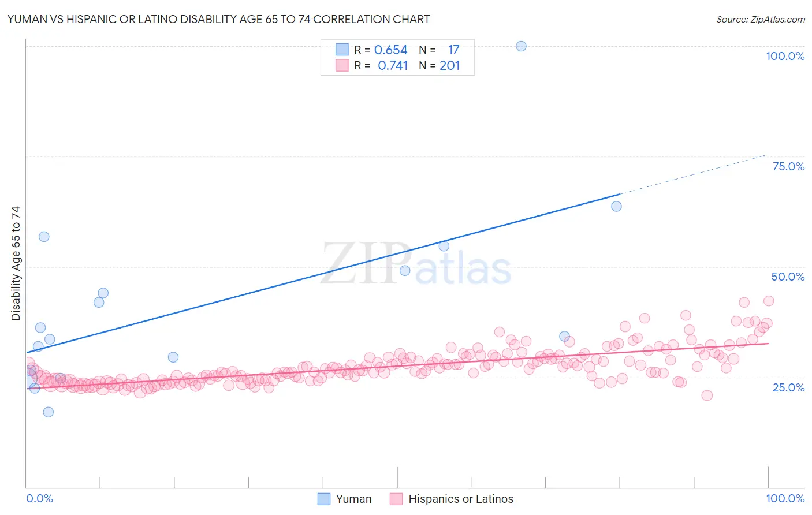812x515 pixels.
Task: Click the blue R = 0.654 value
Action: point(390,50)
